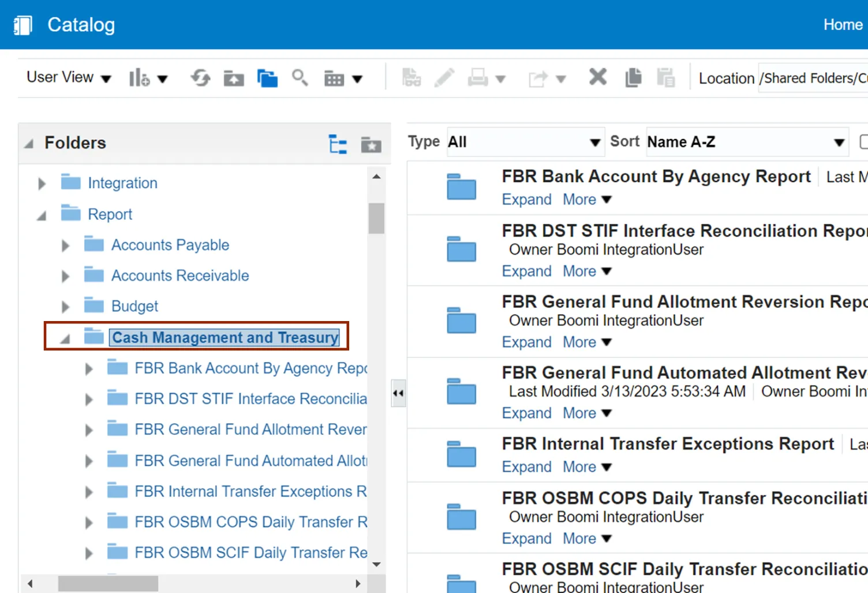The height and width of the screenshot is (593, 868).
Task: Open the User View dropdown menu
Action: [x=69, y=77]
